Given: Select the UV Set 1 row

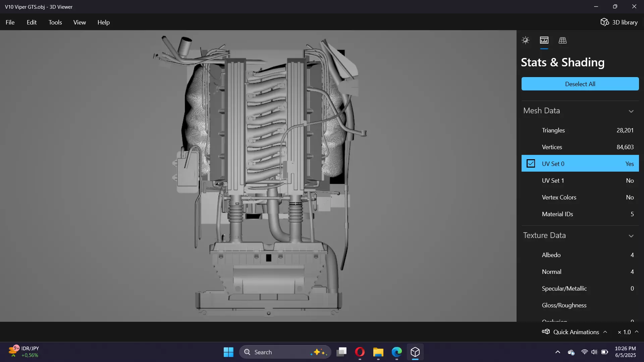Looking at the screenshot, I should tap(580, 180).
